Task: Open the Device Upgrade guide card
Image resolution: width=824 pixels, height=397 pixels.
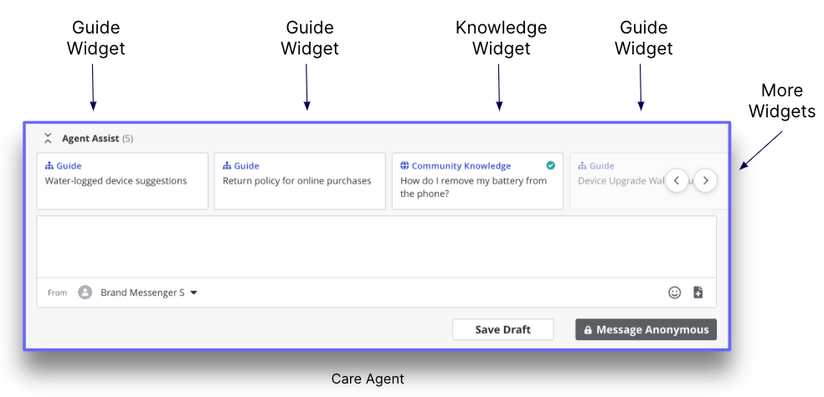Action: (615, 181)
